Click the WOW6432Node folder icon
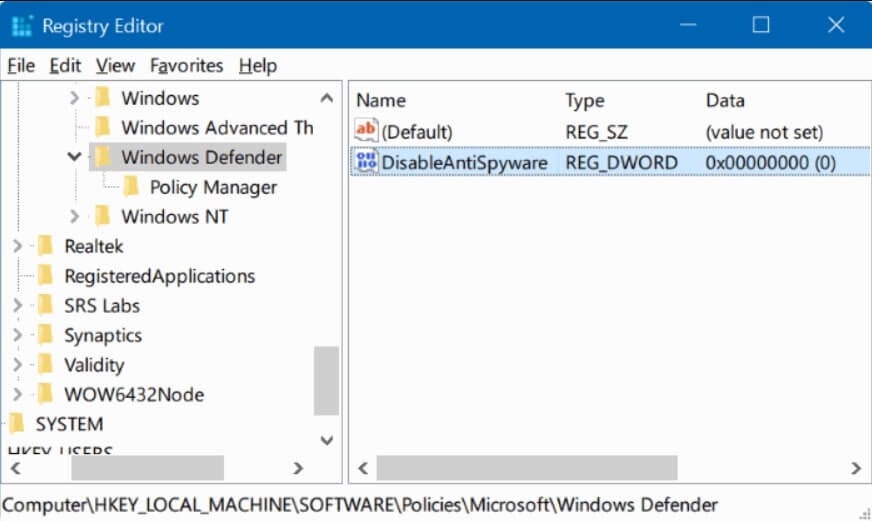 click(x=46, y=394)
